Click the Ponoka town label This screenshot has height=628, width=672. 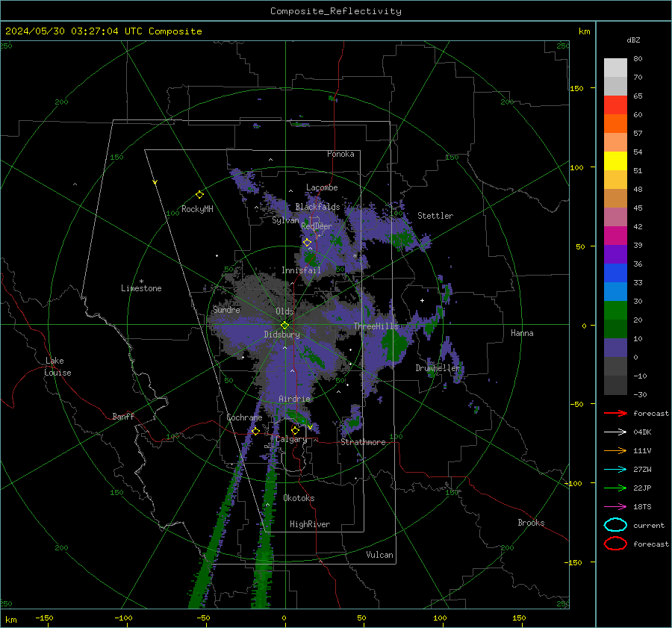click(x=340, y=154)
